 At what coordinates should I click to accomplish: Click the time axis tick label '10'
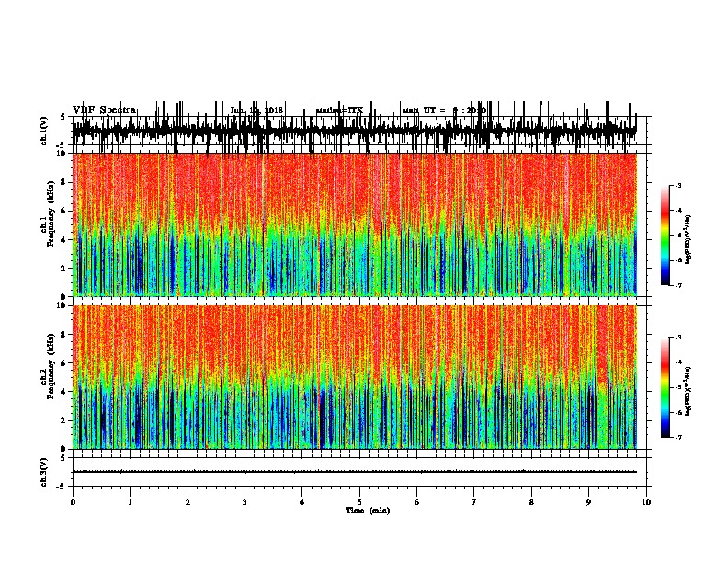[x=646, y=502]
